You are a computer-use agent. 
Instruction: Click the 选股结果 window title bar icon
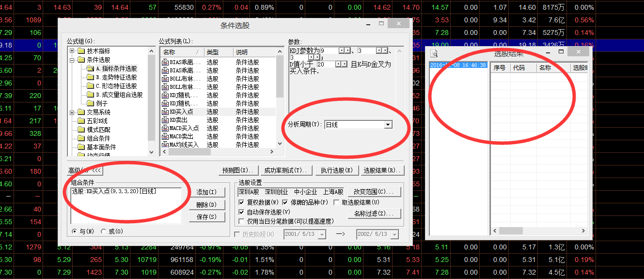point(435,53)
